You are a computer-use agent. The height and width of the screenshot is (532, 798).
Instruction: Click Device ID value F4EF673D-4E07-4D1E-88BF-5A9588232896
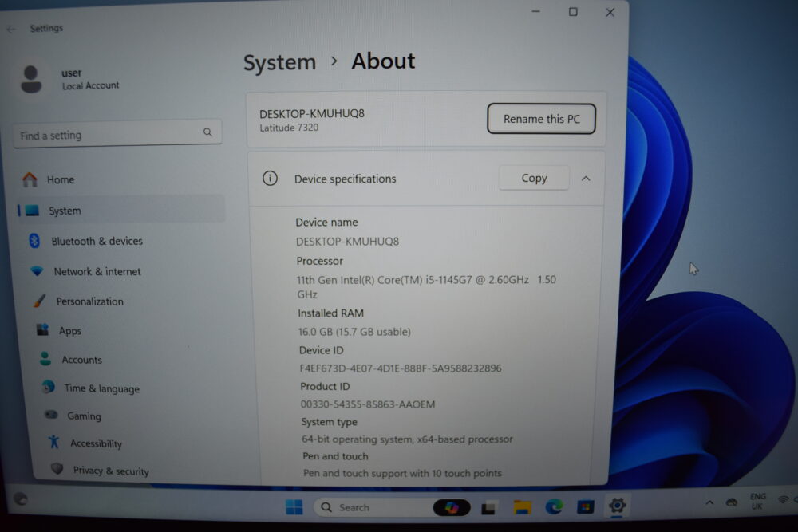click(401, 368)
